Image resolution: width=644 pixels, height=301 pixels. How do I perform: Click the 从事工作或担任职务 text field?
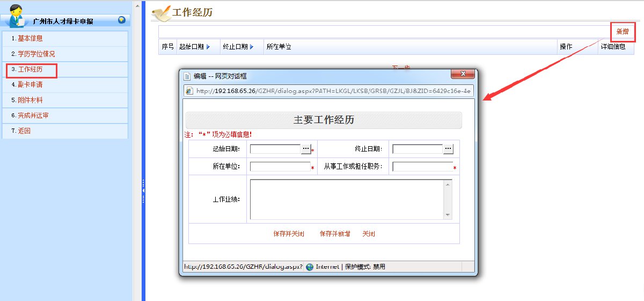422,167
